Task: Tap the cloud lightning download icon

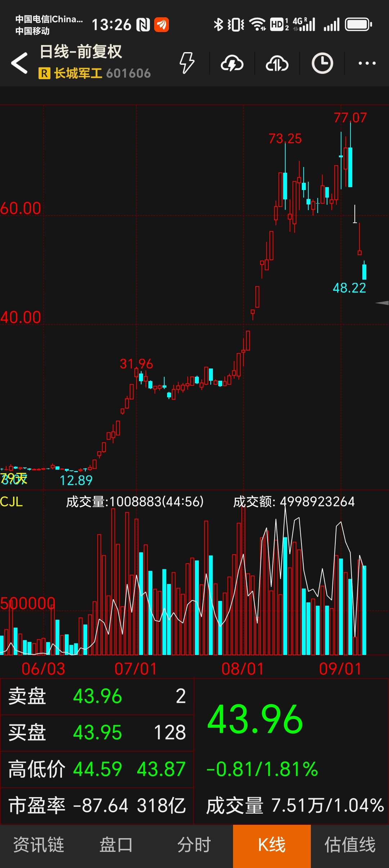Action: (x=232, y=63)
